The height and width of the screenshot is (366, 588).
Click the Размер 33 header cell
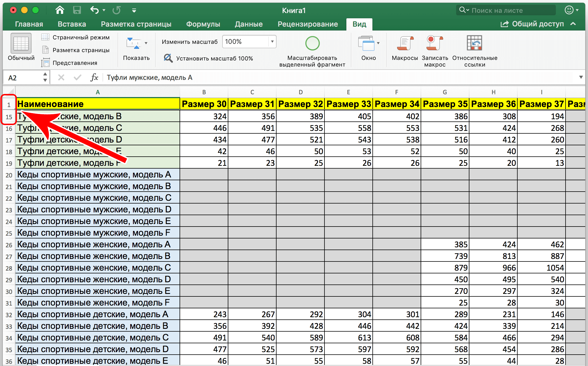point(349,104)
